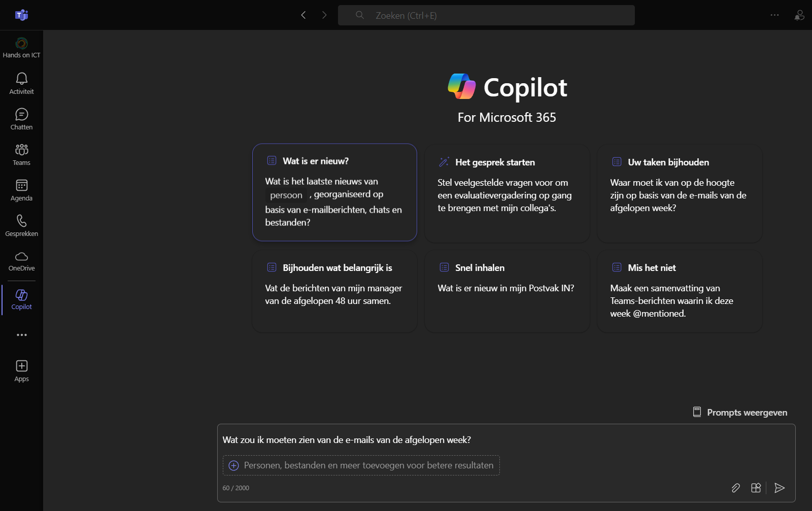Navigate forward with the right arrow

324,15
